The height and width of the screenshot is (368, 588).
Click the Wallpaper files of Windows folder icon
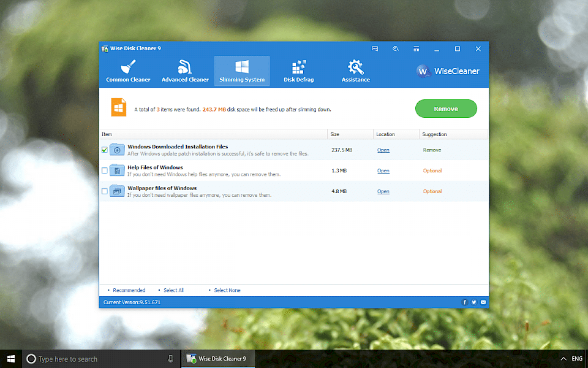tap(117, 191)
